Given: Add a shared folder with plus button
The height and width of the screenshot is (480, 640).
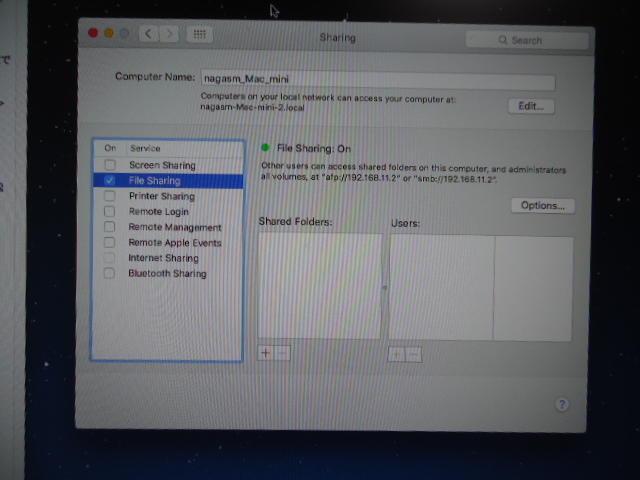Looking at the screenshot, I should 266,353.
